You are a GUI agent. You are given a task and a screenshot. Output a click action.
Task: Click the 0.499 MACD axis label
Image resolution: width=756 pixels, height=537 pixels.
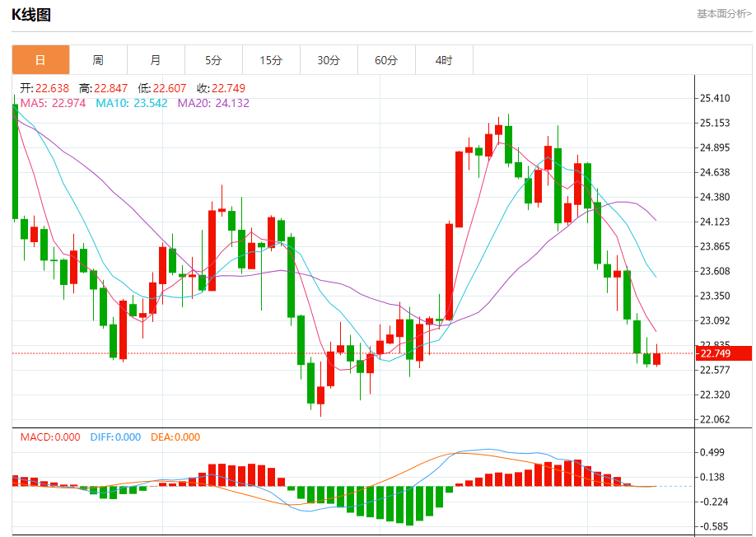(712, 452)
